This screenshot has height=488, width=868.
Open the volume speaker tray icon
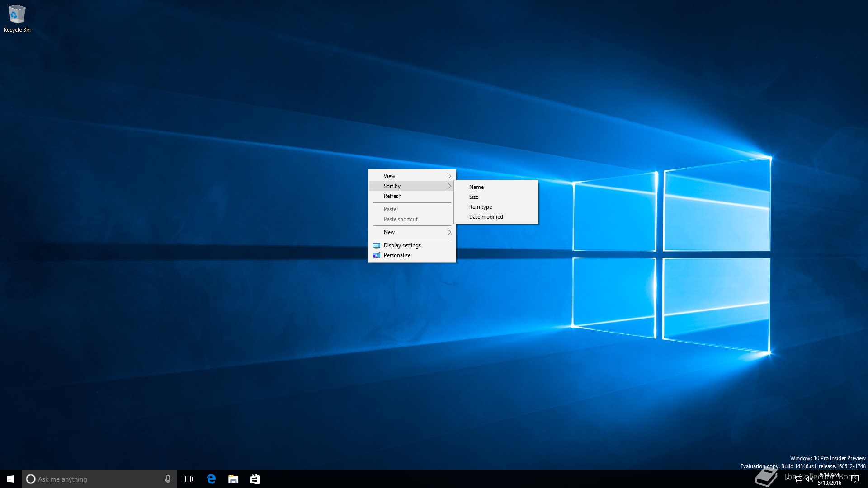(809, 479)
